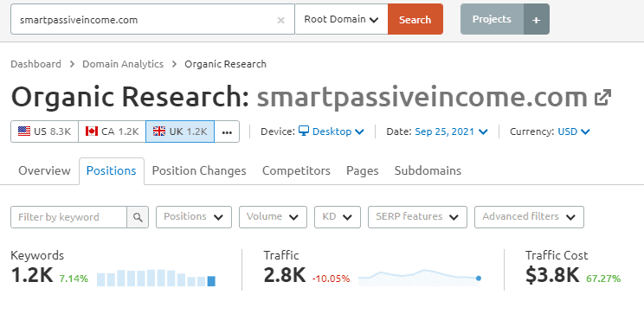Click the Keywords 1.2K value
644x314 pixels.
[32, 275]
